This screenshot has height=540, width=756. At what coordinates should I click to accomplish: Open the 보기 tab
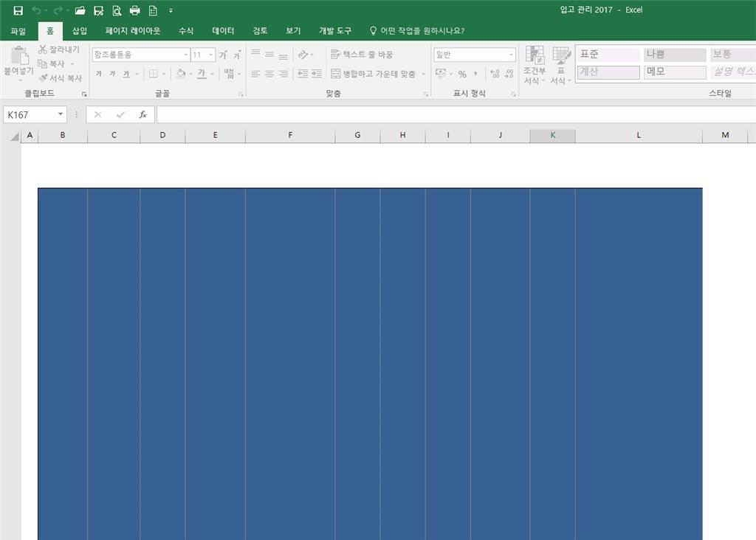click(293, 31)
